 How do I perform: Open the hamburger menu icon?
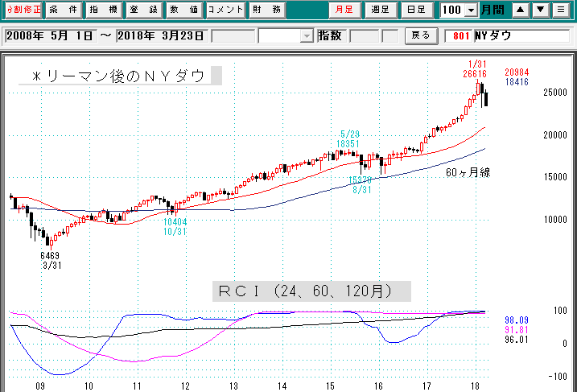coord(560,10)
